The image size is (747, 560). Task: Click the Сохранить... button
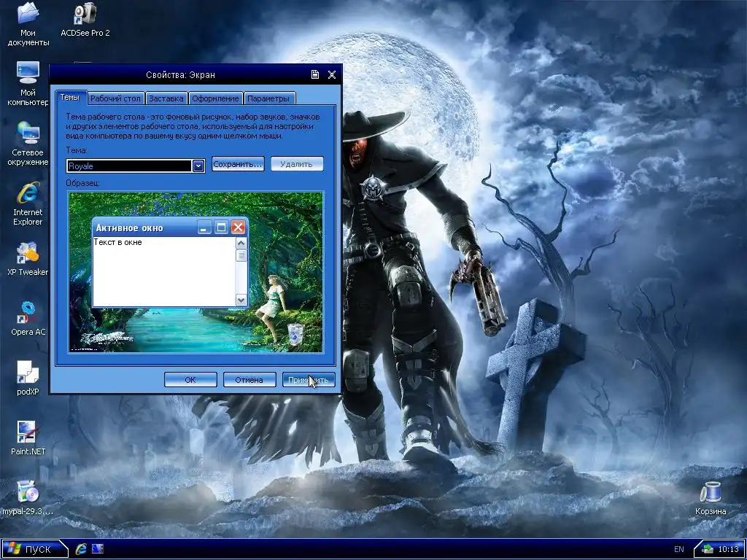[238, 164]
